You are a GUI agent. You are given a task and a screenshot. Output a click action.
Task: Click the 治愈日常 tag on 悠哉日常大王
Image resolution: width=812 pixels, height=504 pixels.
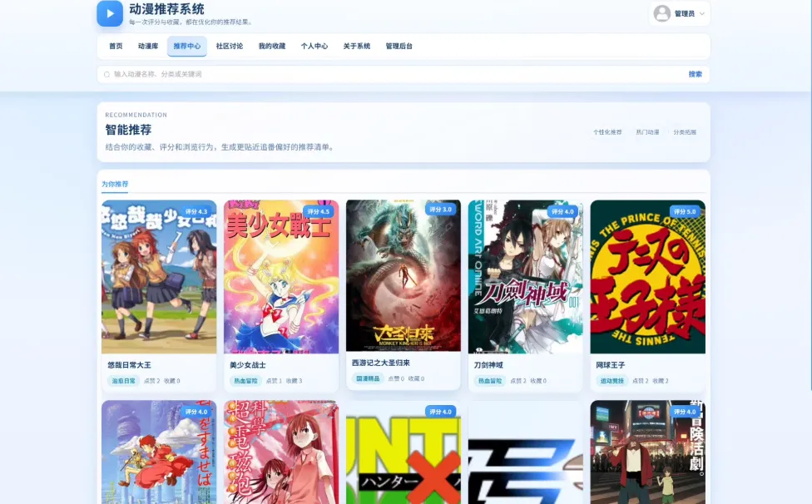pyautogui.click(x=124, y=381)
